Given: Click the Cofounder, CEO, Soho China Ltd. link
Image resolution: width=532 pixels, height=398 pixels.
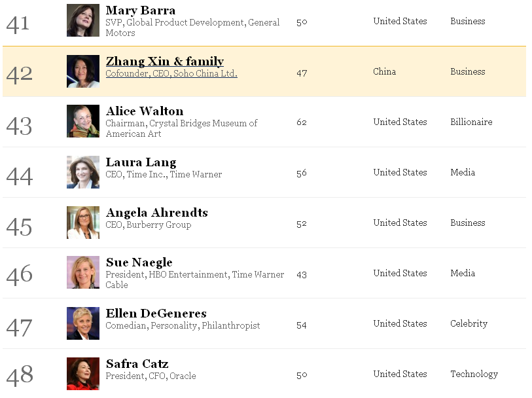Looking at the screenshot, I should pos(171,73).
